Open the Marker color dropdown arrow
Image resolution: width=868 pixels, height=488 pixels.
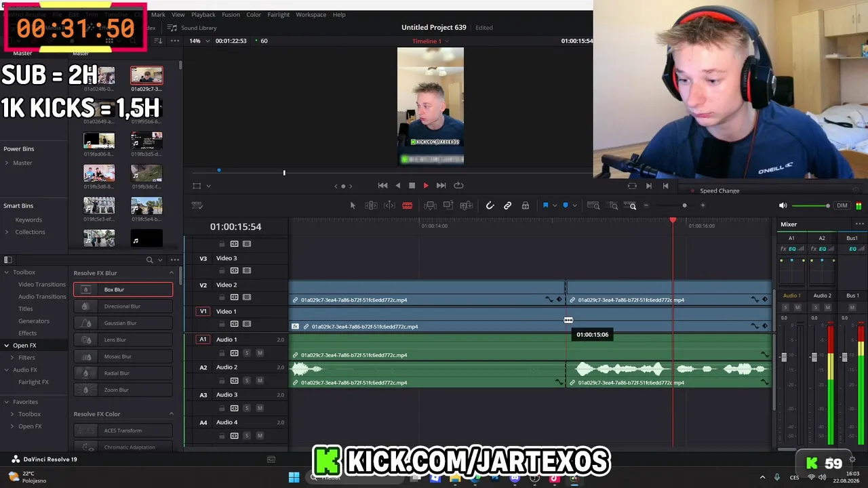coord(574,205)
